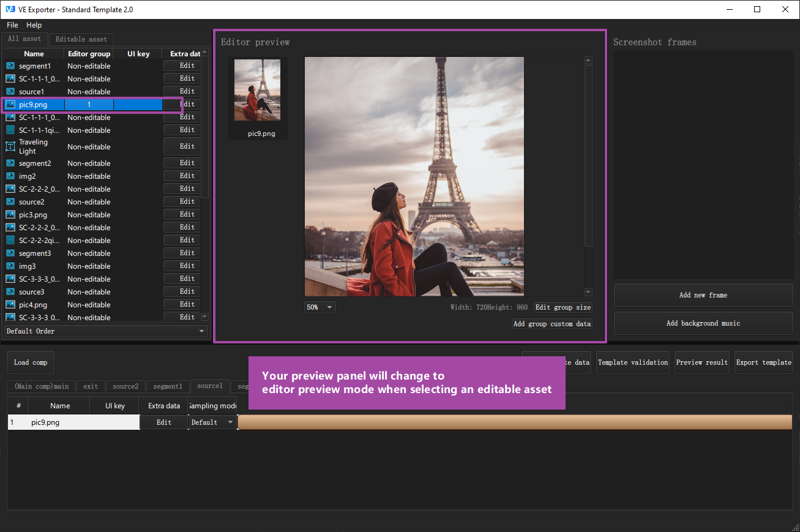Click the composition icon beside segment3
This screenshot has height=532, width=800.
(10, 253)
